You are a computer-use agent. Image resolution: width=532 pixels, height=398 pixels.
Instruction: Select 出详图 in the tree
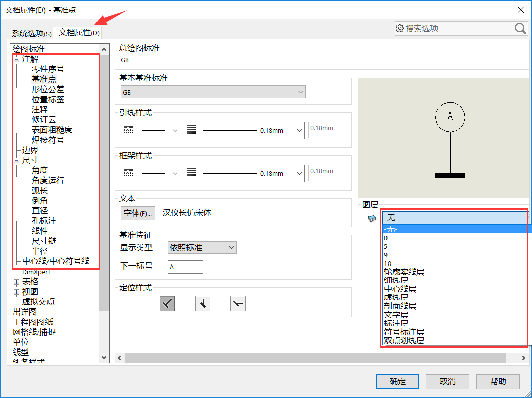pyautogui.click(x=25, y=312)
